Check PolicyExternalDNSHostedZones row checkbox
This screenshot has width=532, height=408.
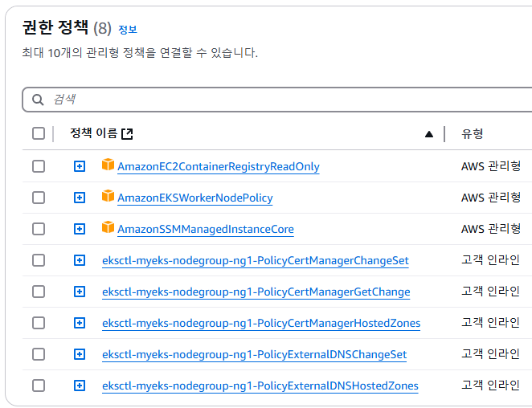(39, 386)
